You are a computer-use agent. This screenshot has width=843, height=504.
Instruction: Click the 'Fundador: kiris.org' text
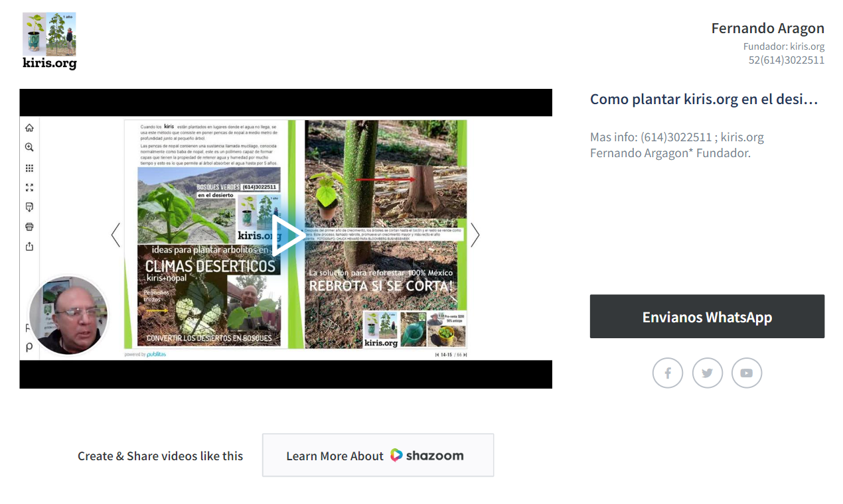point(784,46)
